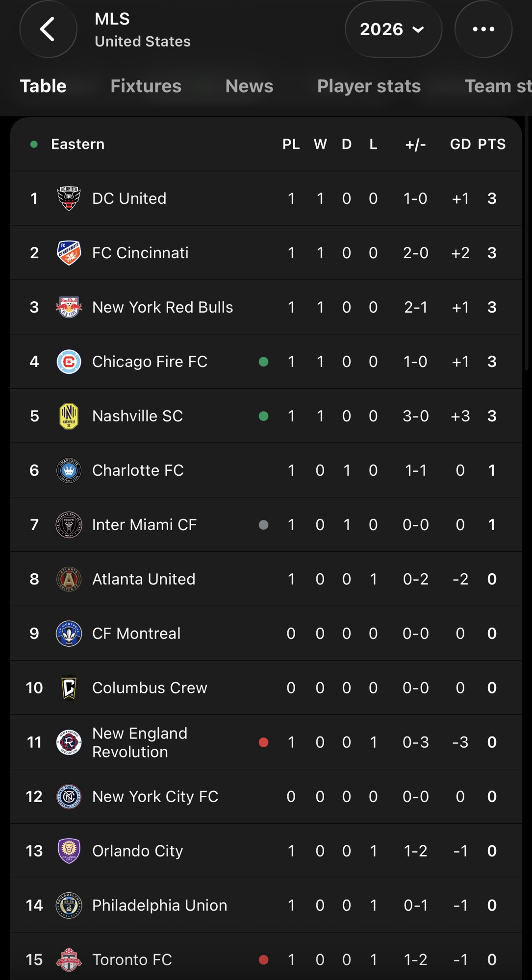Tap the PTS column header

(491, 145)
